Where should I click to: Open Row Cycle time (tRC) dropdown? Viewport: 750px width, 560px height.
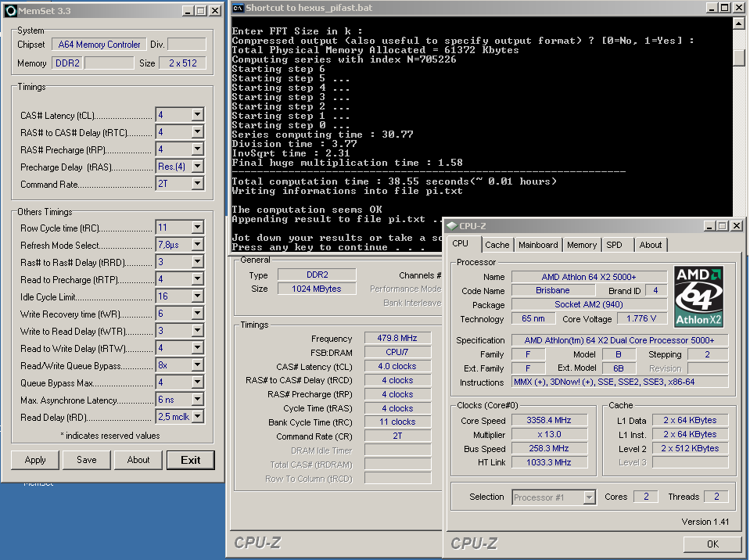[x=198, y=228]
